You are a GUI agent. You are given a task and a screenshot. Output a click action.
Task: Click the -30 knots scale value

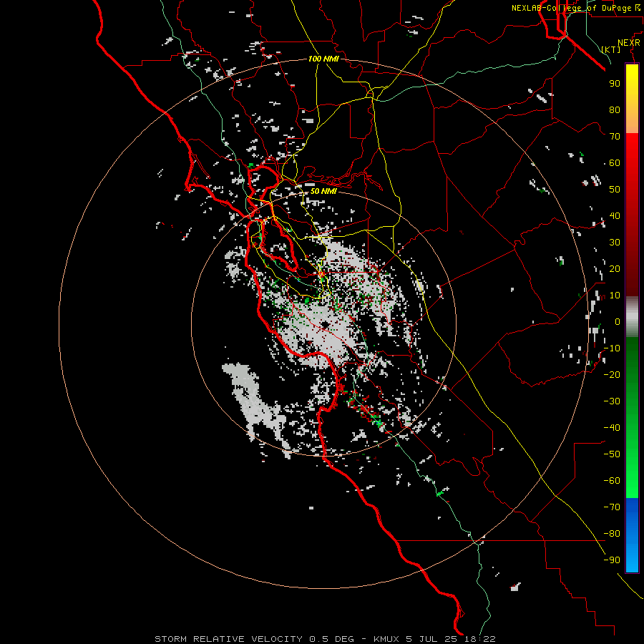click(612, 401)
